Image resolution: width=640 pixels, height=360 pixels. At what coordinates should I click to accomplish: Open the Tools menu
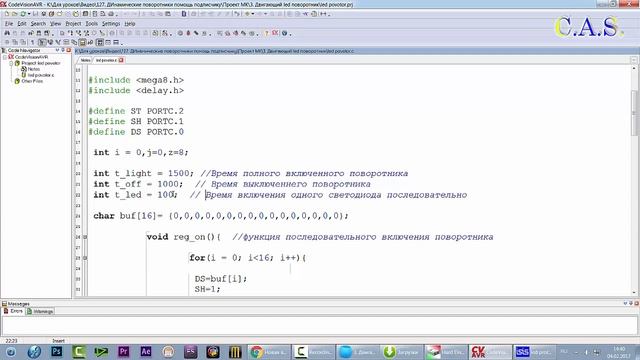pos(91,24)
